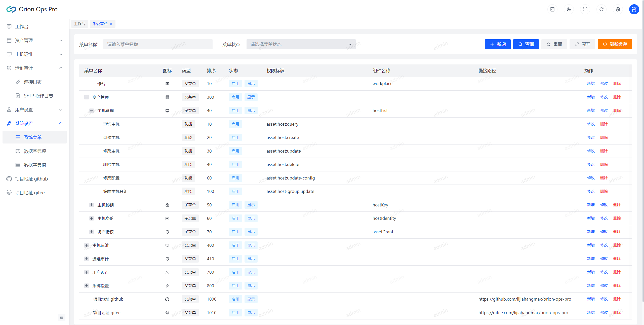Click the reload page icon in header
The height and width of the screenshot is (325, 644).
tap(601, 9)
